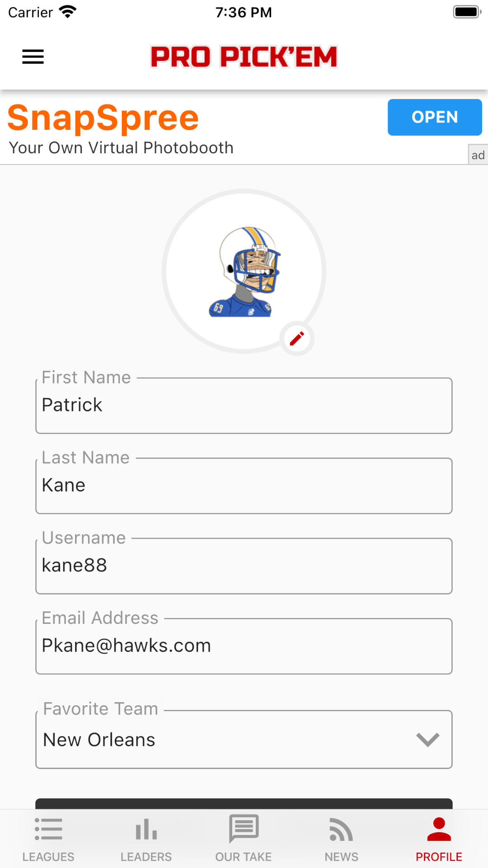Tap the Profile person icon
The width and height of the screenshot is (488, 868).
(439, 829)
